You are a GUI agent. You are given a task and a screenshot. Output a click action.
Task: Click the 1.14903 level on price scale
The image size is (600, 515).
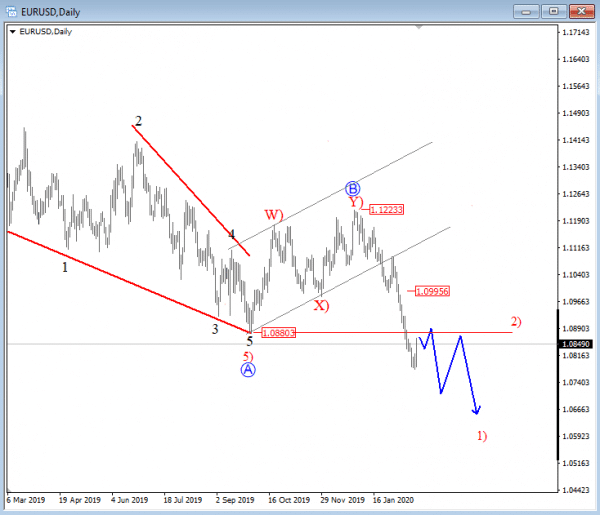[x=576, y=113]
